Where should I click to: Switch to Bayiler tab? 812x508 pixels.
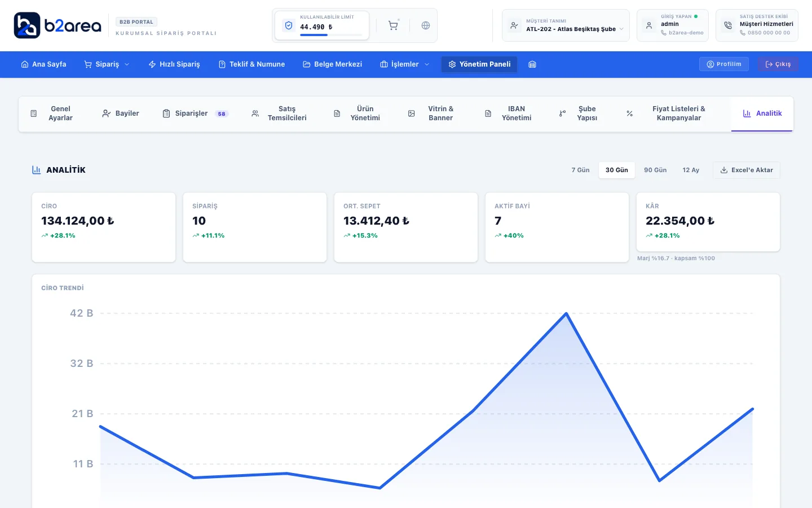(121, 113)
